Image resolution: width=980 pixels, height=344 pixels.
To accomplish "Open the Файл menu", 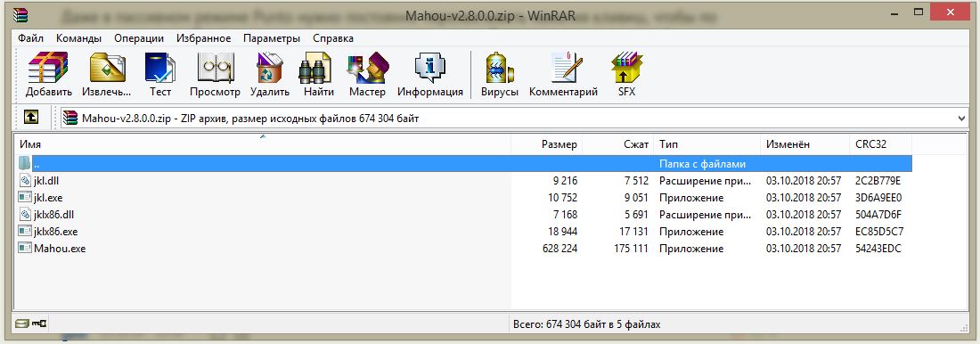I will (x=30, y=38).
